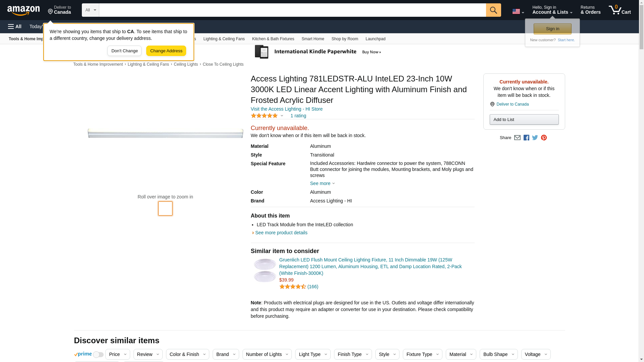
Task: Open Visit the Access Lighting store link
Action: pos(286,109)
